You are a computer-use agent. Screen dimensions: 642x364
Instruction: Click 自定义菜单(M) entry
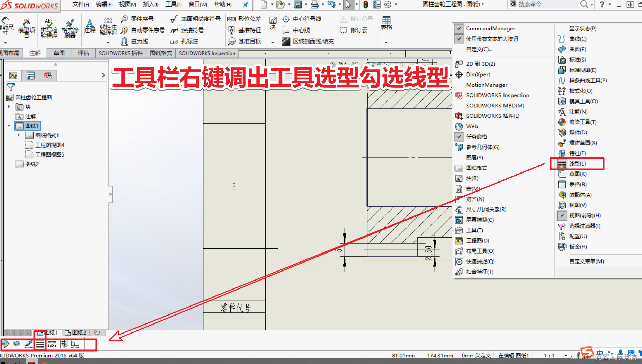coord(586,261)
